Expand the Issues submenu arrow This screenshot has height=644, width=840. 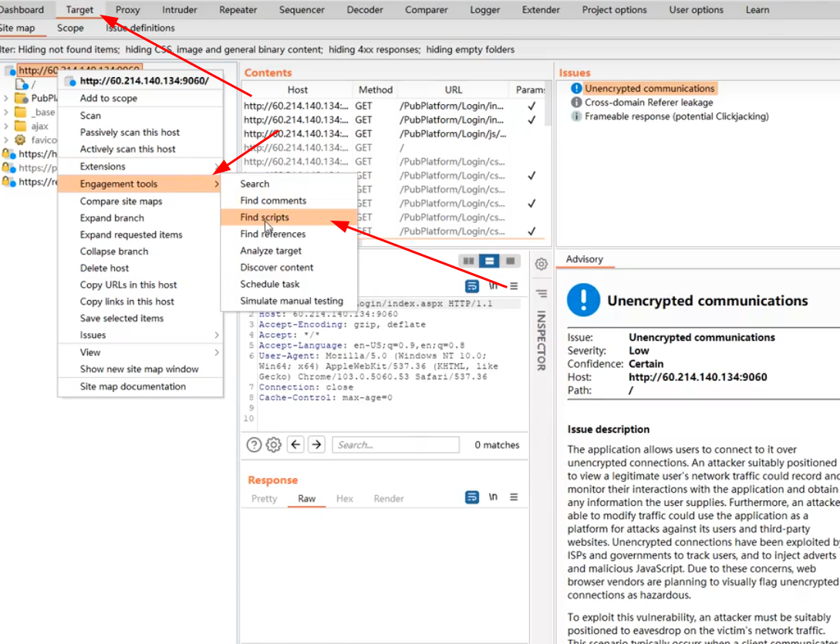click(x=217, y=335)
